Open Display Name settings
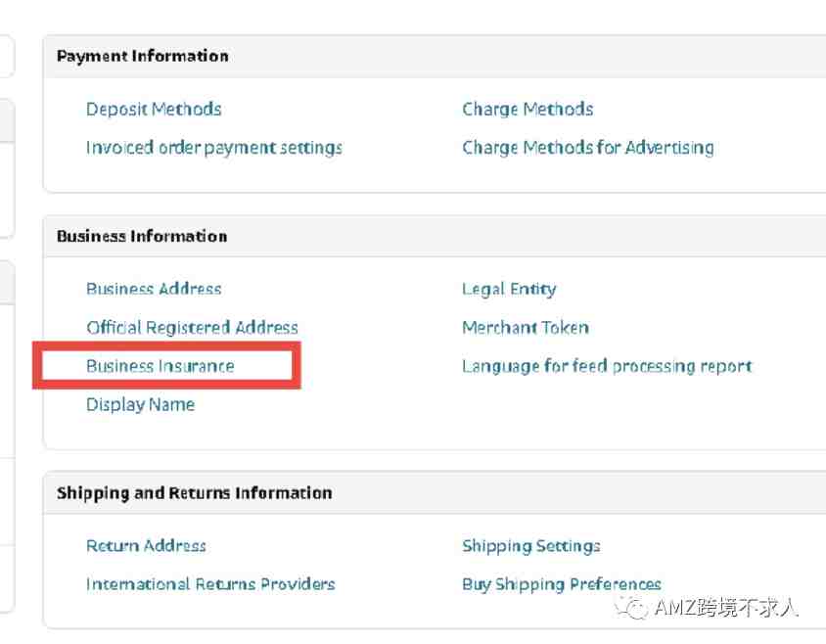The image size is (826, 644). tap(140, 405)
